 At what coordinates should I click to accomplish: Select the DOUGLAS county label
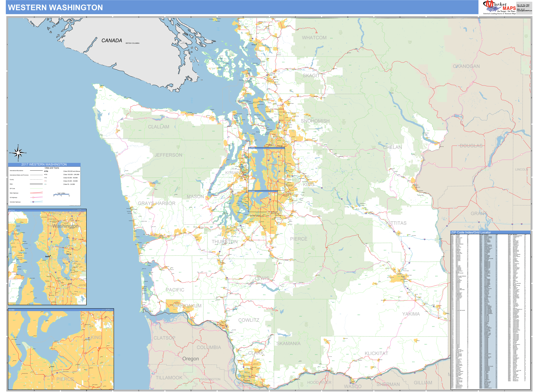point(471,146)
